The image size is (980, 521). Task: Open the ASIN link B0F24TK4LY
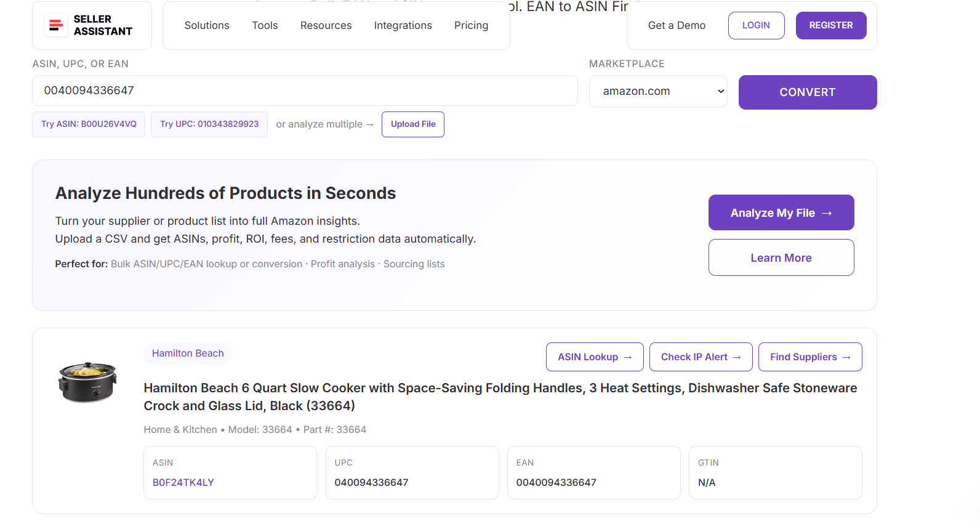(x=183, y=483)
